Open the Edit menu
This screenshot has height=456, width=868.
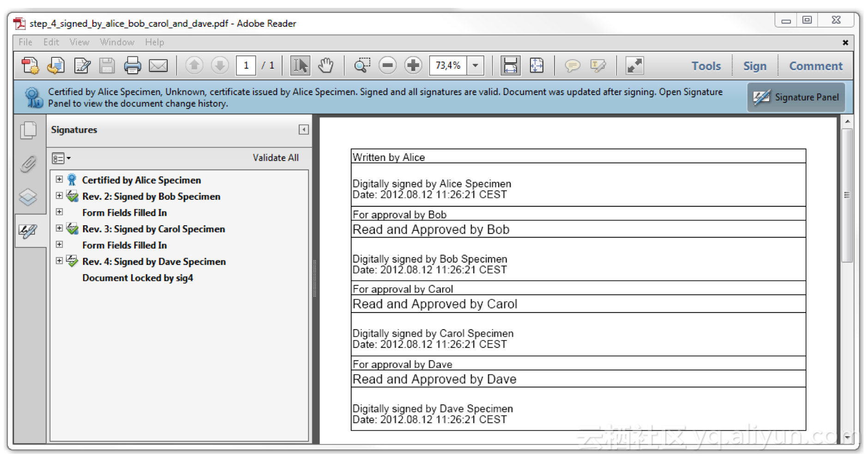tap(51, 42)
